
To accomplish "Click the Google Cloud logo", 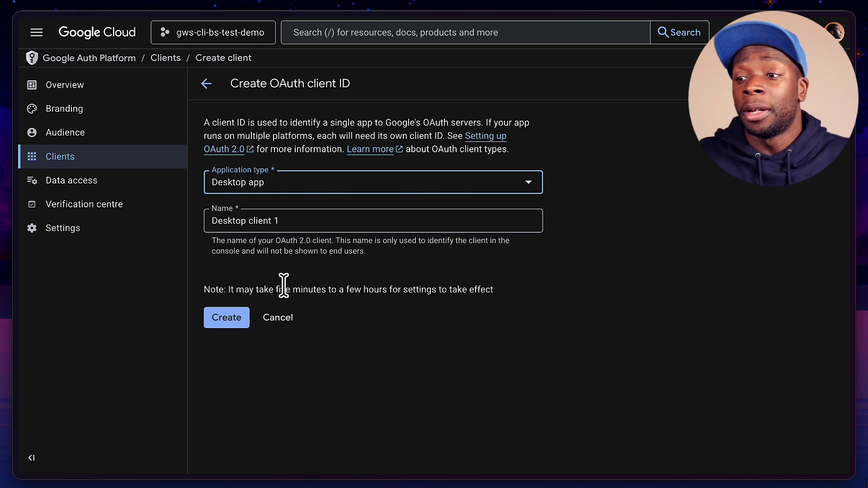I will tap(97, 32).
